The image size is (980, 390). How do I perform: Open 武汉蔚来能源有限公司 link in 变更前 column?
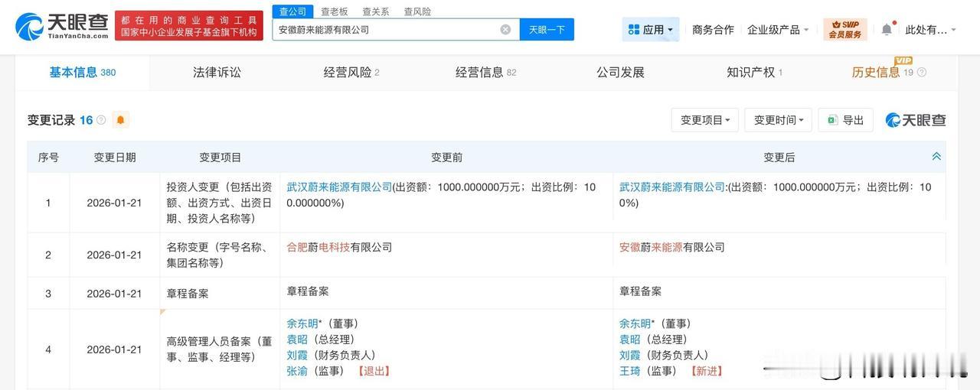tap(339, 187)
